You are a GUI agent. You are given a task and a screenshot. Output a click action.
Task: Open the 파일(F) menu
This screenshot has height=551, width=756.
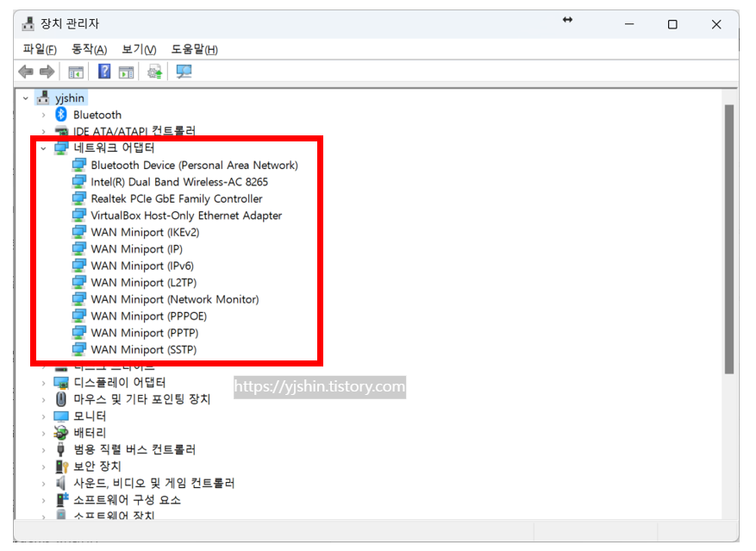point(40,49)
